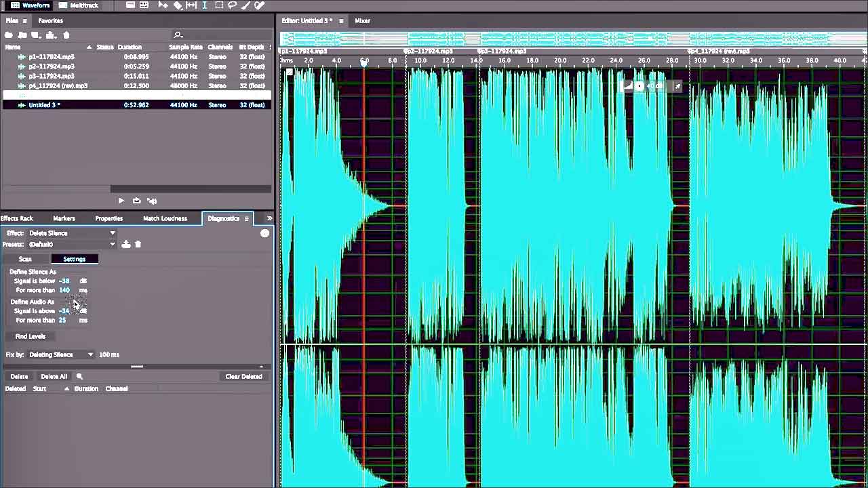Open the Fix by Deleting Silence dropdown
Screen dimensions: 868x488
pyautogui.click(x=60, y=354)
